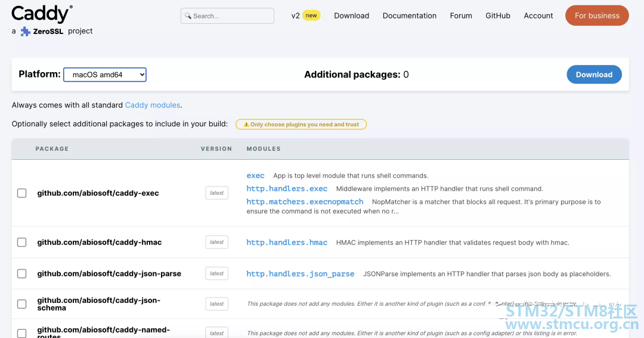Click into the Search input field

[227, 15]
